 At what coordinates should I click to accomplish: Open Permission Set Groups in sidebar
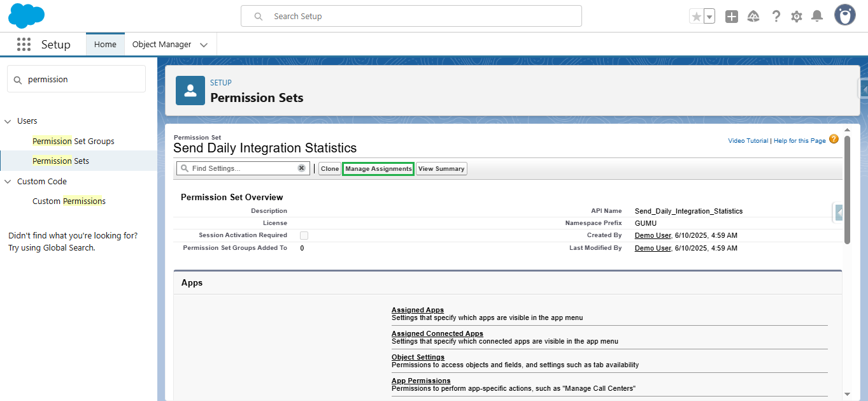click(x=73, y=141)
